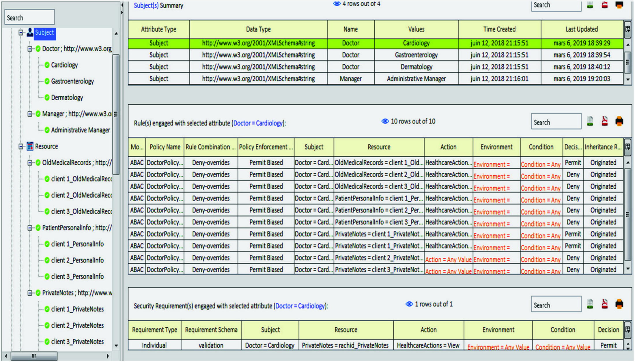
Task: Click the green status icon beside Cardiology
Action: [x=47, y=65]
